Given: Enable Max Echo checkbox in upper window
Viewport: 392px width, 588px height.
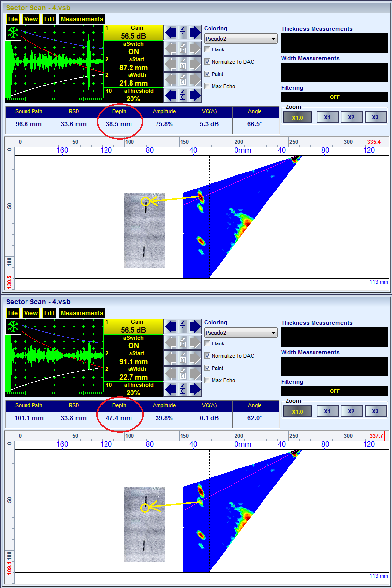Looking at the screenshot, I should pos(208,86).
